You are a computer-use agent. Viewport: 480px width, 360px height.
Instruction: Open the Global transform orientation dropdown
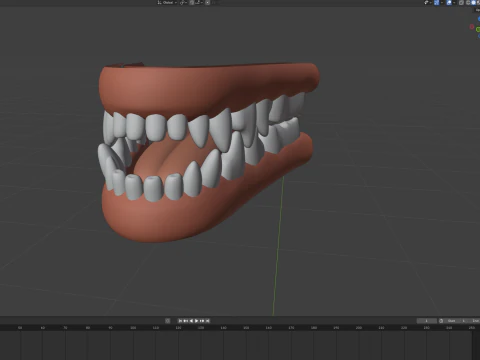click(x=167, y=2)
